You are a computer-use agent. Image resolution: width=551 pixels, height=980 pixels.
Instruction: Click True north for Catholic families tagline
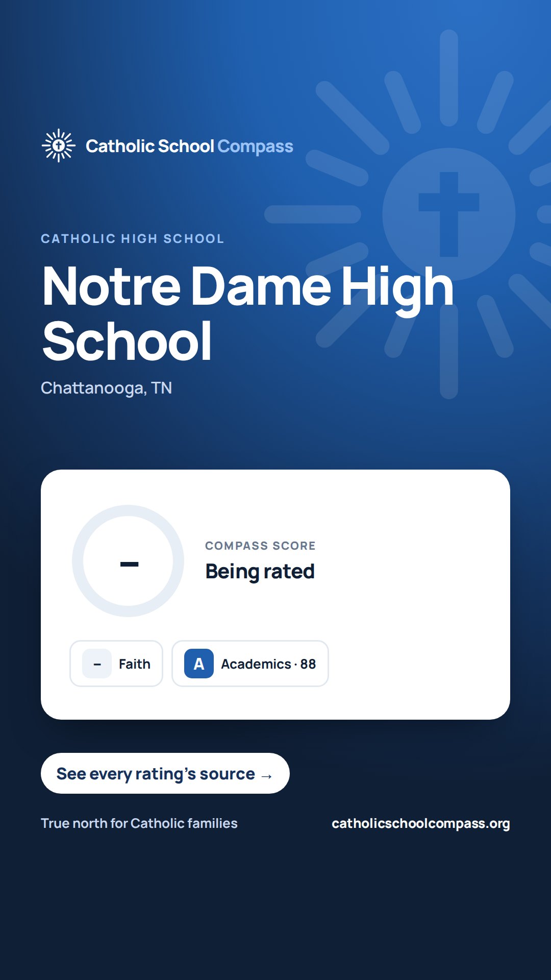tap(139, 823)
